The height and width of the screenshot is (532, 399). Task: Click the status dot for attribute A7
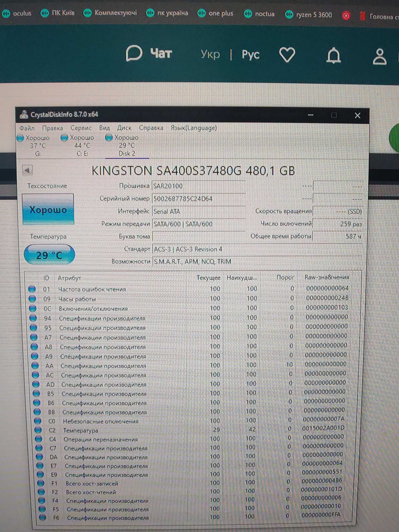point(34,337)
